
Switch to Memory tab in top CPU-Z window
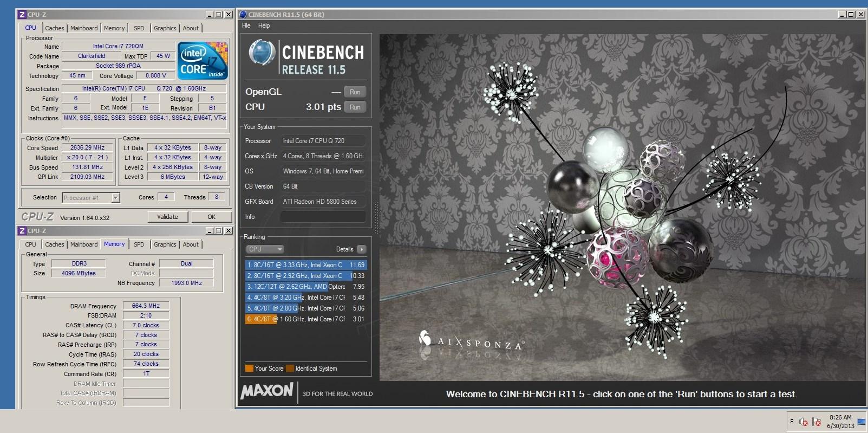point(114,28)
